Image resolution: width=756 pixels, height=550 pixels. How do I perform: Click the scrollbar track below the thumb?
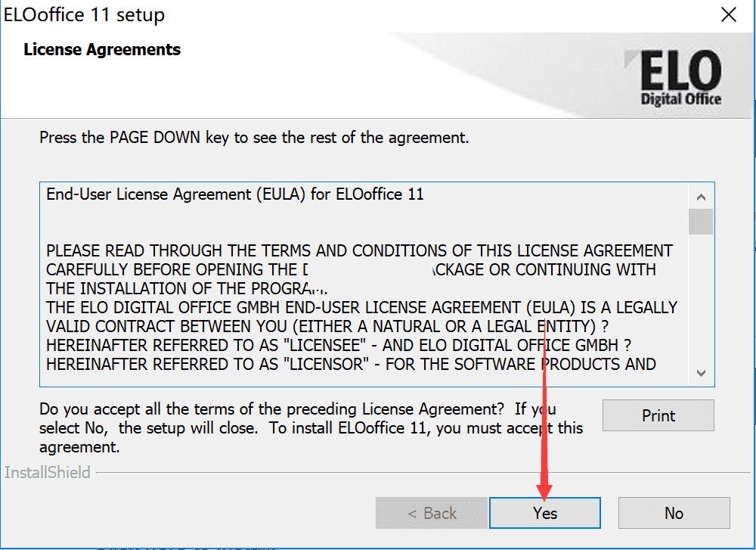[x=701, y=303]
